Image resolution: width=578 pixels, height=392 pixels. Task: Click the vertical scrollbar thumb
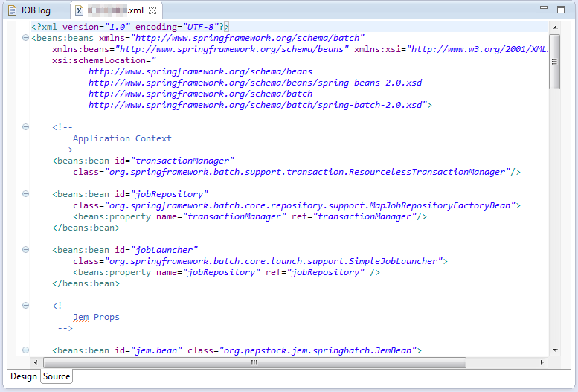(x=554, y=62)
